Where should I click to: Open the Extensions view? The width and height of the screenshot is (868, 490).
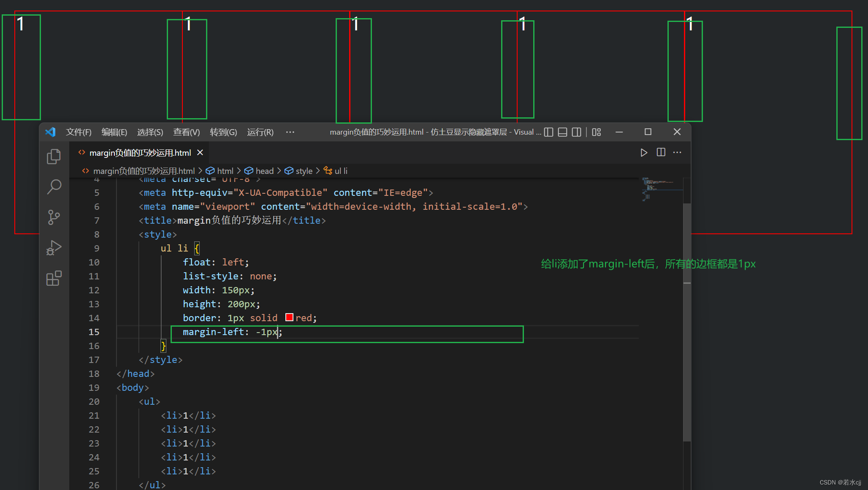pyautogui.click(x=54, y=279)
